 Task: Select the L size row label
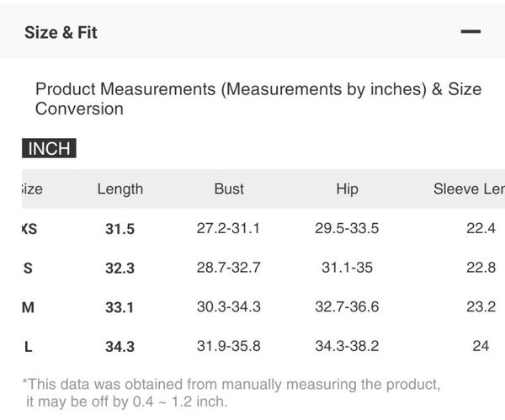click(x=28, y=346)
